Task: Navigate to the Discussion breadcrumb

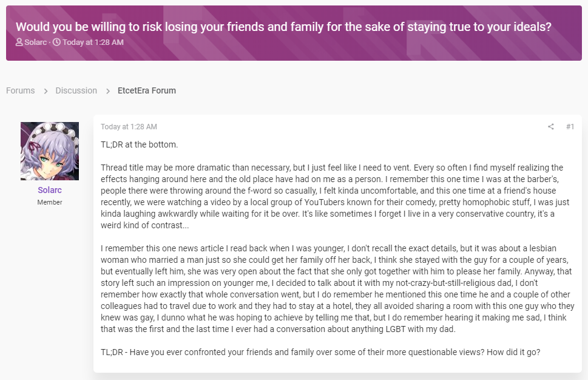Action: point(76,90)
